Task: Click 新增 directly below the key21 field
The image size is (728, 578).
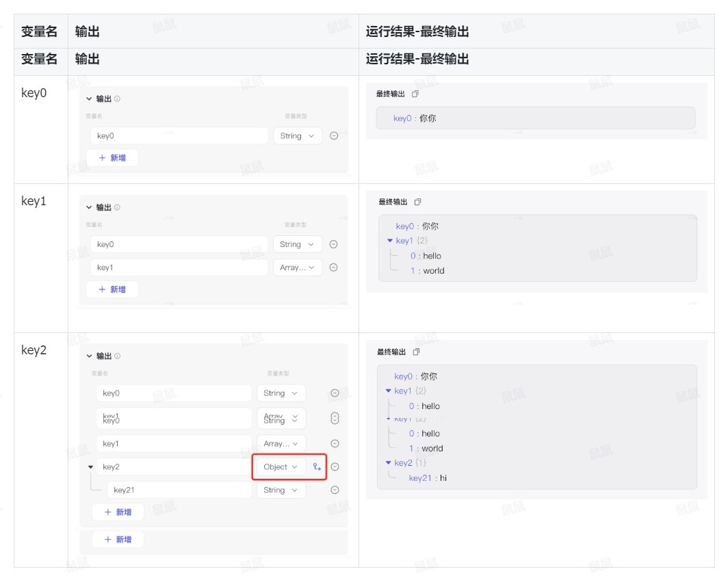Action: coord(118,512)
